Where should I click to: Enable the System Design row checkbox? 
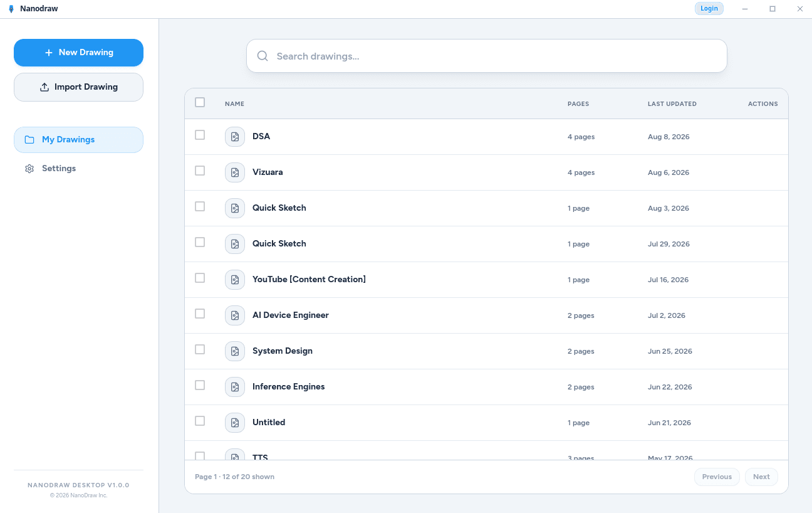(200, 349)
